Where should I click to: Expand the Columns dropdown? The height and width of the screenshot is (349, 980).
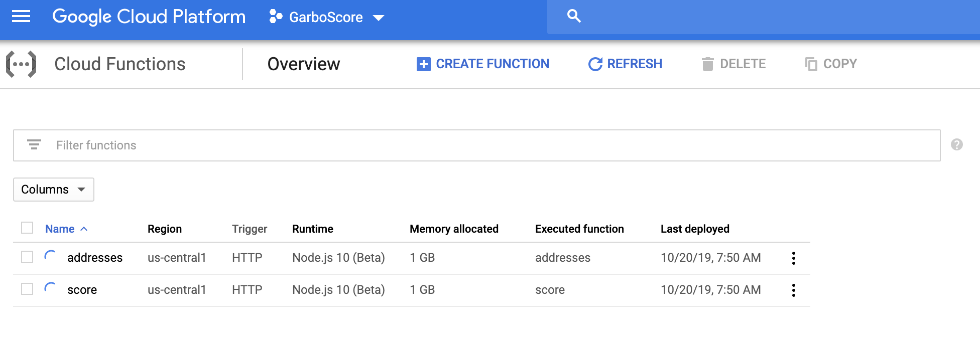[53, 190]
